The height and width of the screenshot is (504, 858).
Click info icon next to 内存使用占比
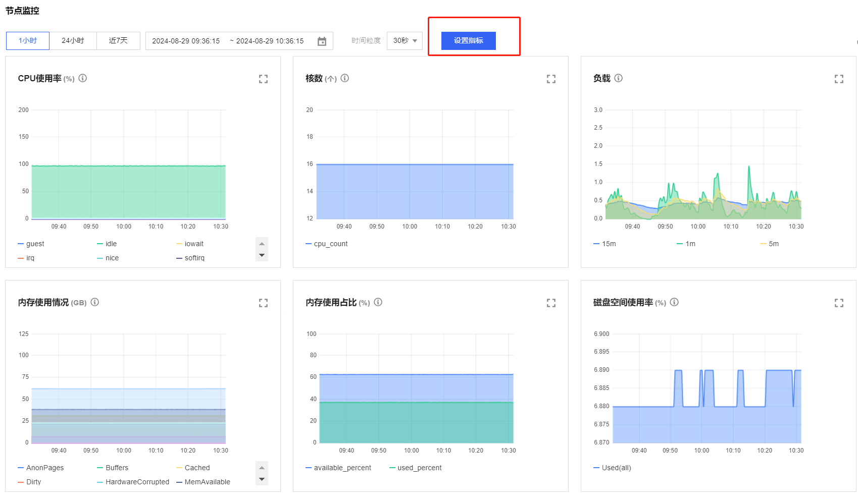click(378, 302)
